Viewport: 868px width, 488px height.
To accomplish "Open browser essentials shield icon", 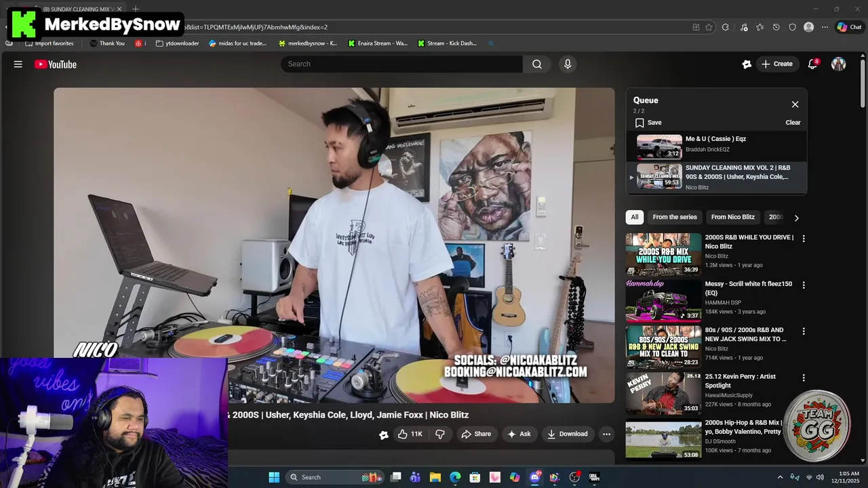I will [x=792, y=27].
